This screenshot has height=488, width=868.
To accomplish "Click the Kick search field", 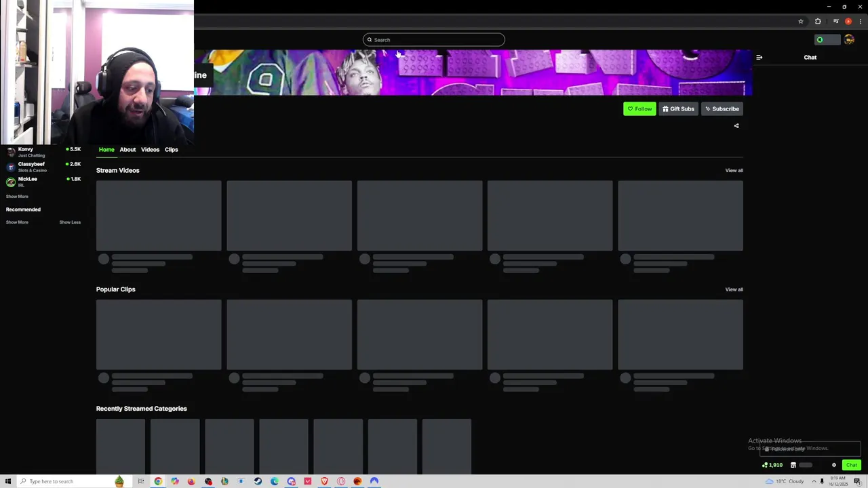I will pyautogui.click(x=434, y=39).
